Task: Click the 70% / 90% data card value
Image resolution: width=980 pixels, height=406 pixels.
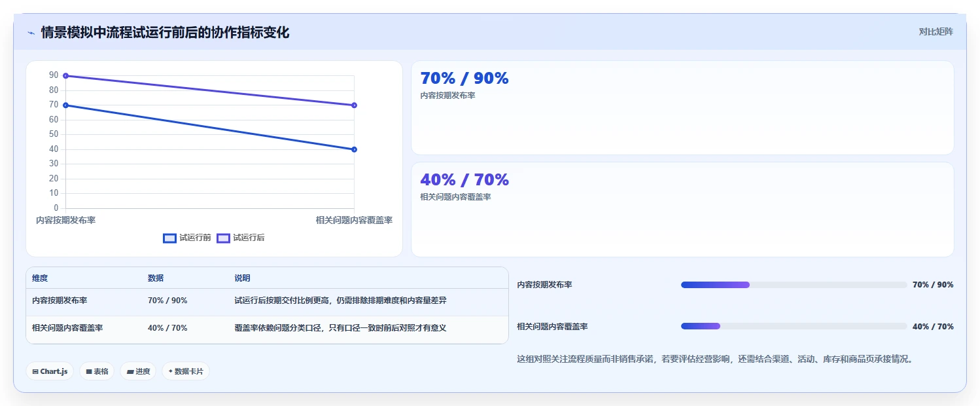Action: pos(464,79)
